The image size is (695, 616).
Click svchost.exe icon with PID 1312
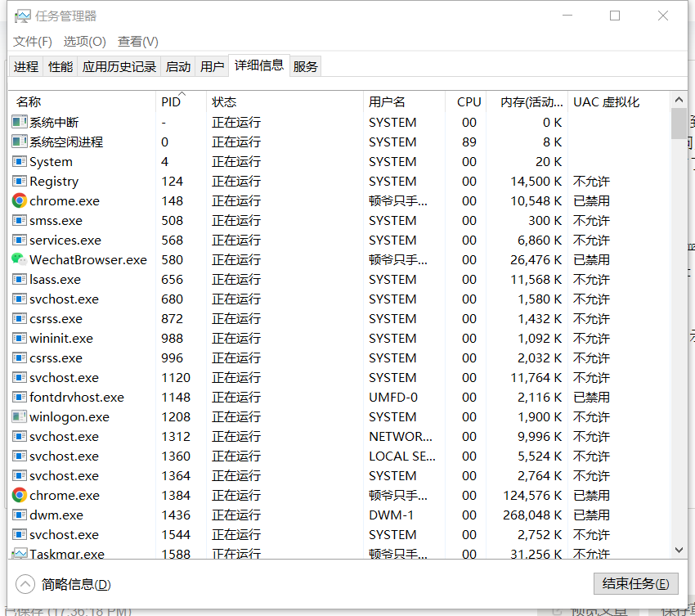[x=19, y=436]
